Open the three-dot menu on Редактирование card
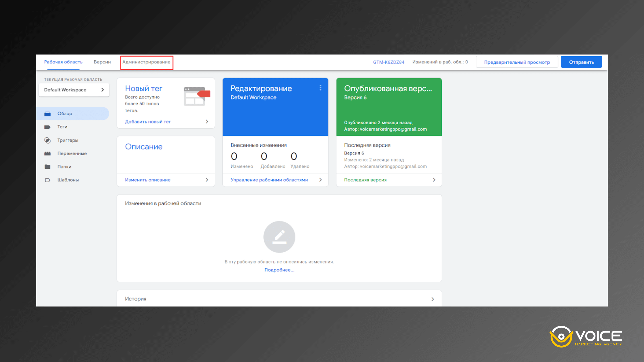 320,87
